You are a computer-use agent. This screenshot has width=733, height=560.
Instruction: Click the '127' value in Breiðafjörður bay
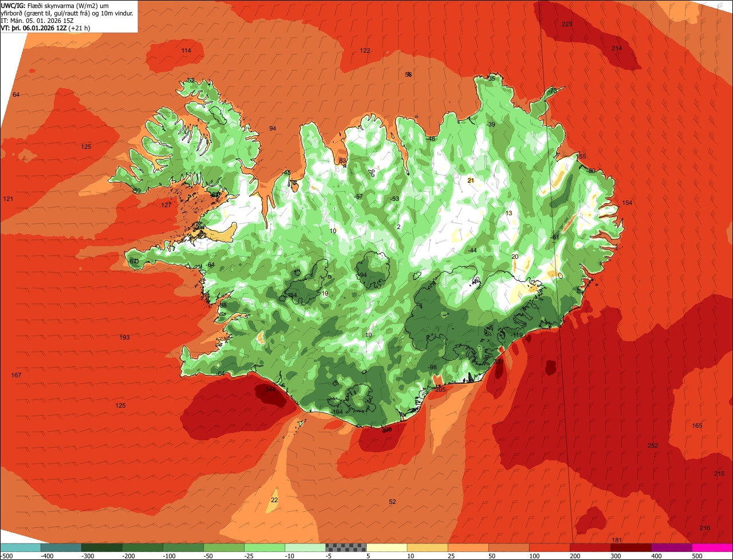[x=166, y=205]
